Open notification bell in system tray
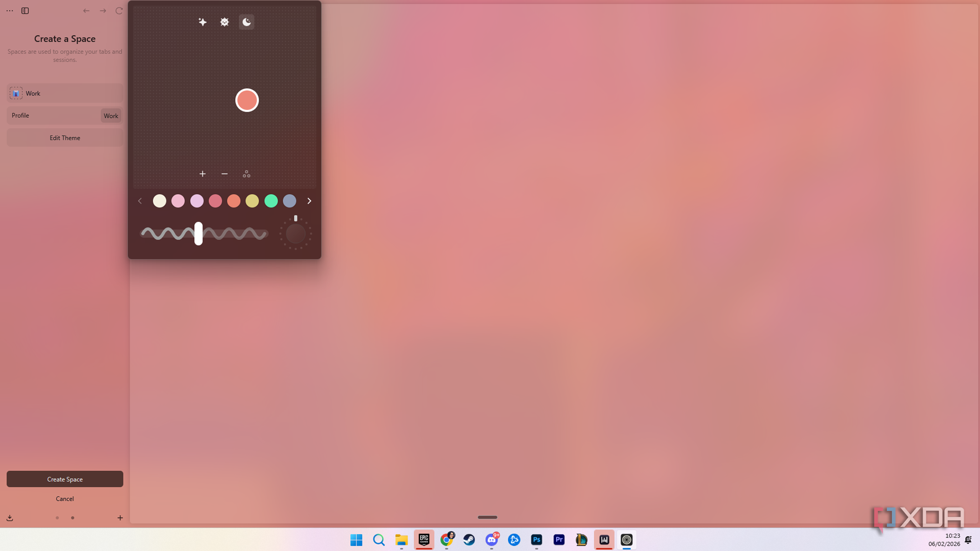Screen dimensions: 980x551 coord(968,540)
